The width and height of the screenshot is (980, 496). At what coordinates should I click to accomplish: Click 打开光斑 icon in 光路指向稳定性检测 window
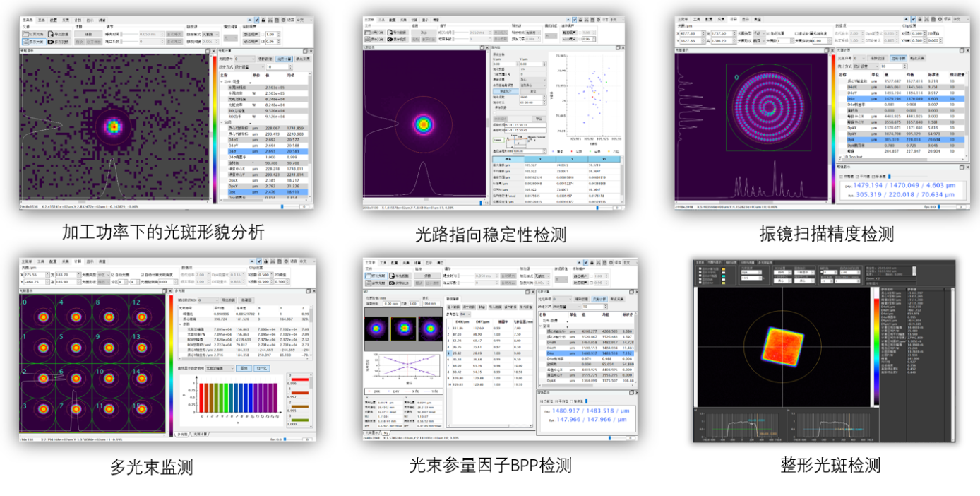pyautogui.click(x=367, y=33)
